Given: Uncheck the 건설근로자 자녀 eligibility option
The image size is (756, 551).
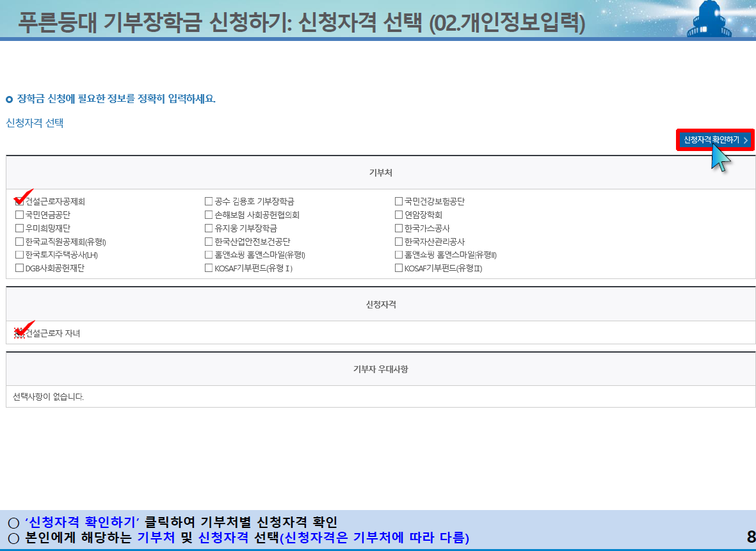Looking at the screenshot, I should click(18, 333).
